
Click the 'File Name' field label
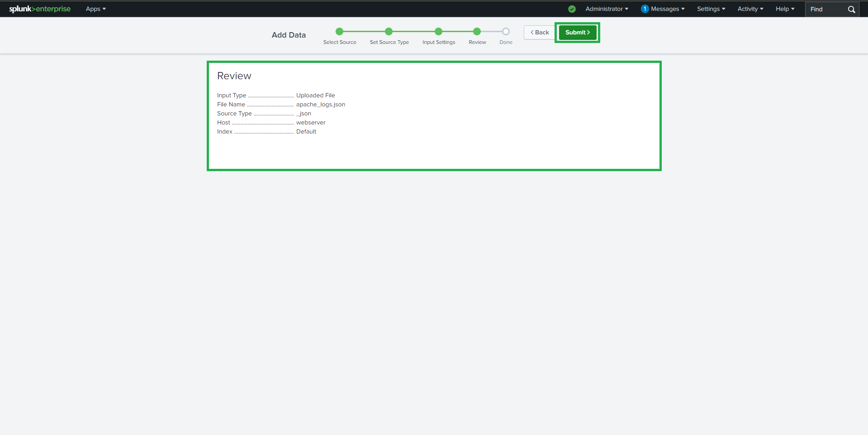(x=231, y=105)
